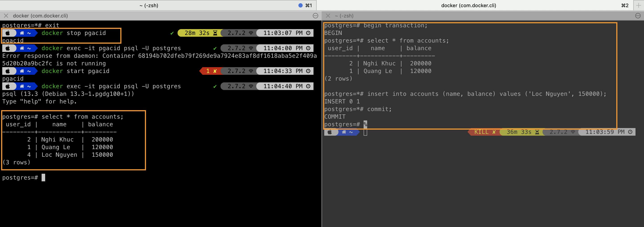
Task: Open the left pane's ellipsis menu
Action: (316, 16)
